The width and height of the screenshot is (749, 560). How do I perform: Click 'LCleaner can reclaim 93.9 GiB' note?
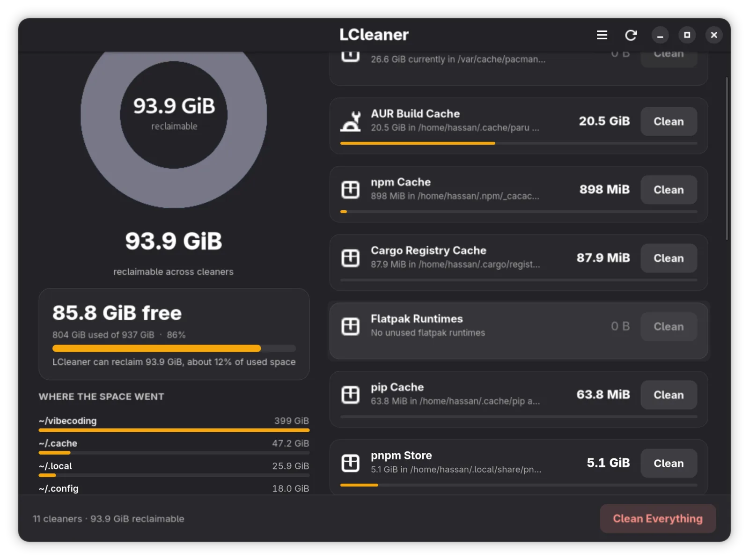174,362
